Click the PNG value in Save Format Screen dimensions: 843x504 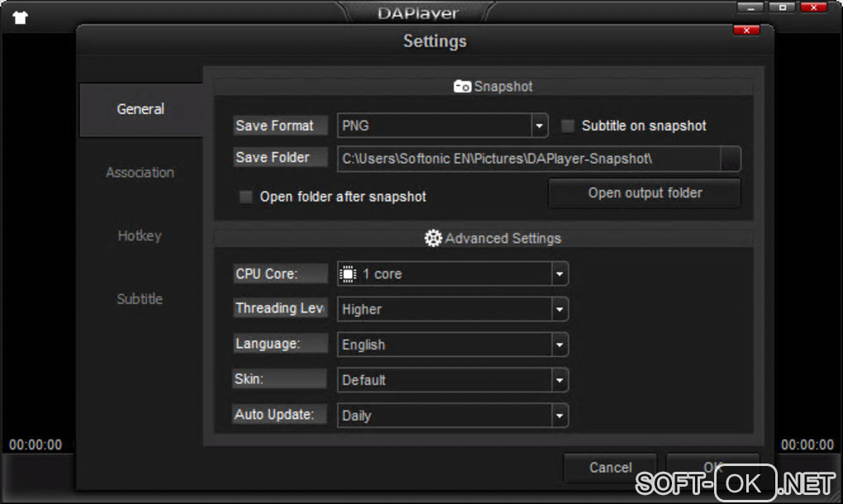click(355, 126)
